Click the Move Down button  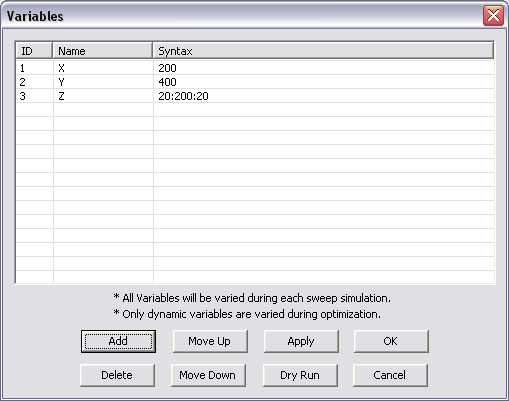[x=208, y=375]
